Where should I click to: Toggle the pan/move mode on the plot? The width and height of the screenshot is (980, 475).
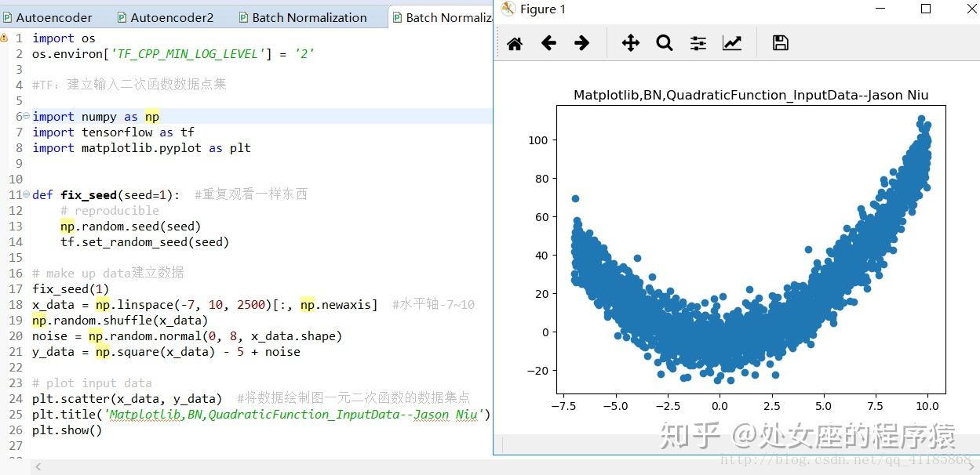pyautogui.click(x=631, y=43)
